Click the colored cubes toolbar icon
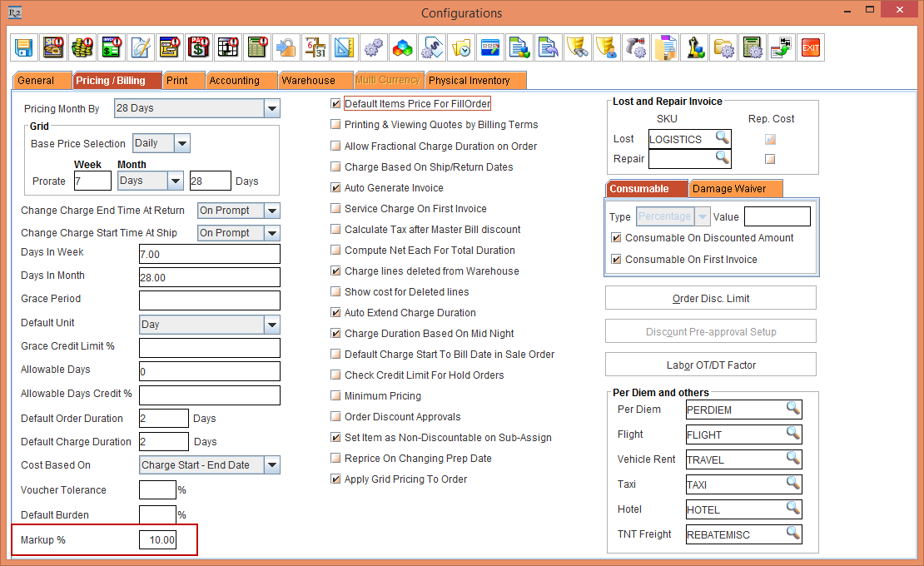Viewport: 924px width, 566px height. [x=402, y=48]
